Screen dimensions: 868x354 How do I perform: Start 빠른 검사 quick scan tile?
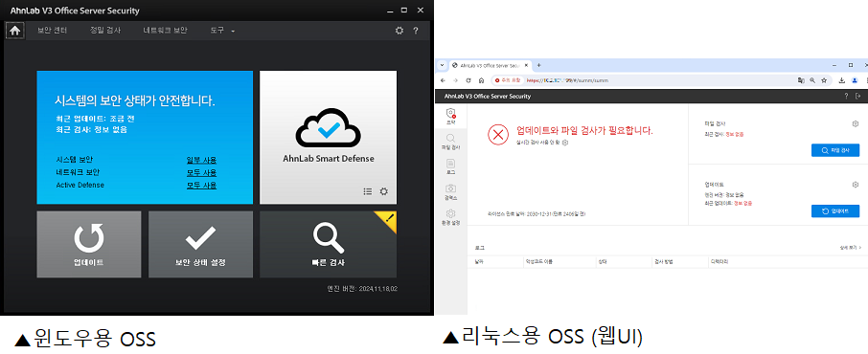point(329,245)
